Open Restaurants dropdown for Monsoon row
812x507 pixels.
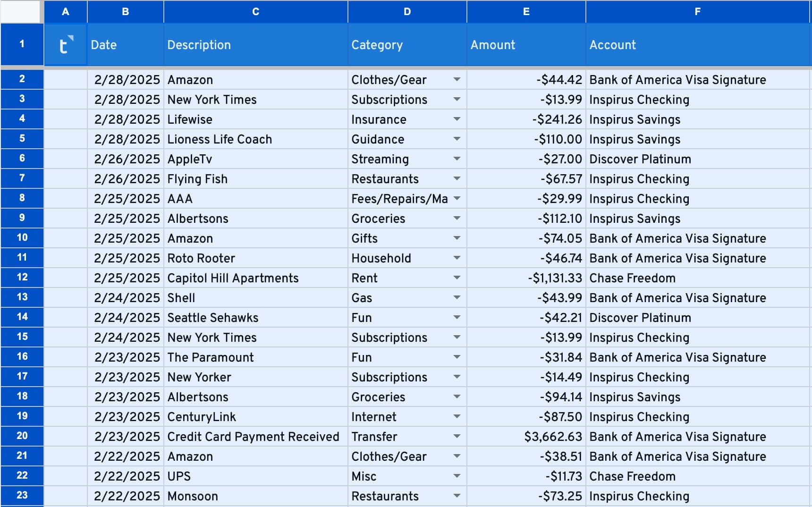click(457, 496)
